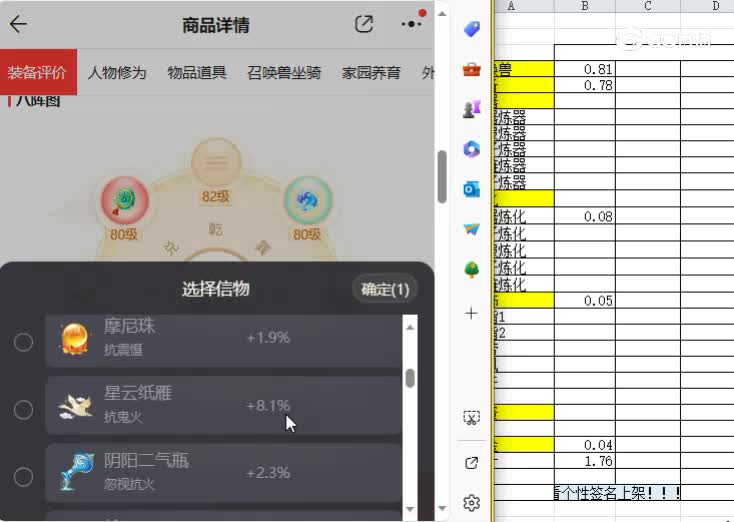Select spreadsheet cell with value 0.78

coord(585,85)
